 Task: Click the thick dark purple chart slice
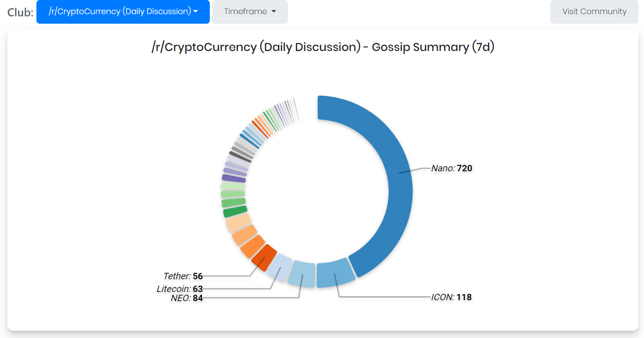[x=234, y=178]
